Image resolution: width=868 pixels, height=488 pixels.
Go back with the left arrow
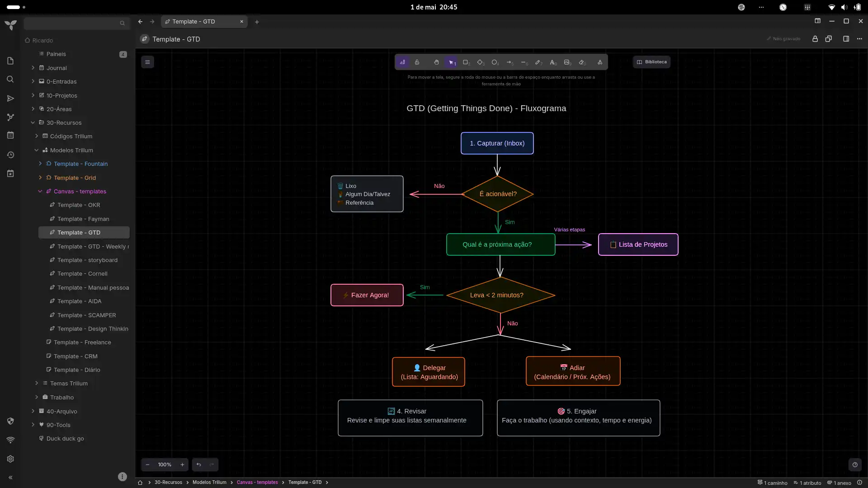pyautogui.click(x=140, y=21)
